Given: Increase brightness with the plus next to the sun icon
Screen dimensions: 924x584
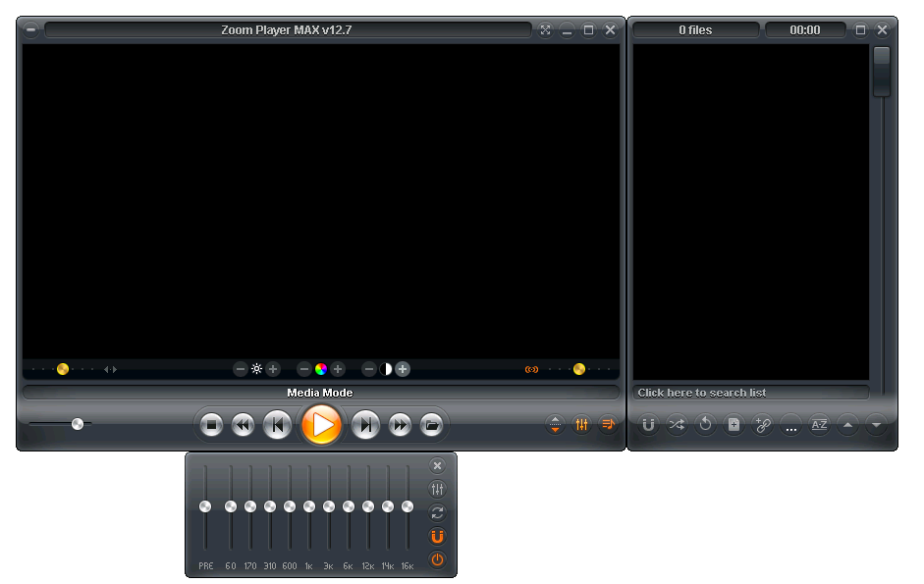Looking at the screenshot, I should tap(273, 369).
